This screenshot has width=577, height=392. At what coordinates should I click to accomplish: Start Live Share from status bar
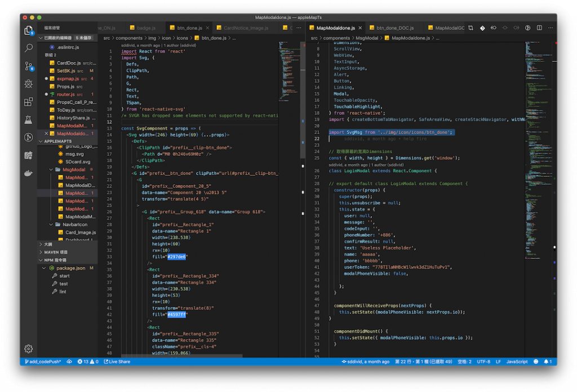(x=117, y=362)
